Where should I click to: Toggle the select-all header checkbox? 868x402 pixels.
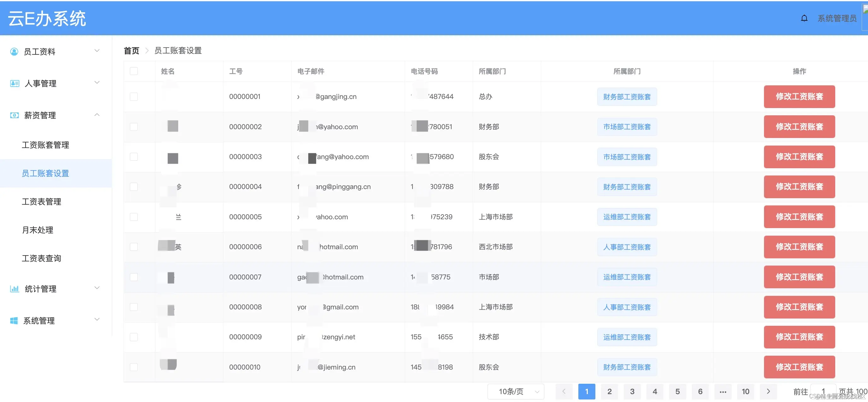tap(134, 71)
